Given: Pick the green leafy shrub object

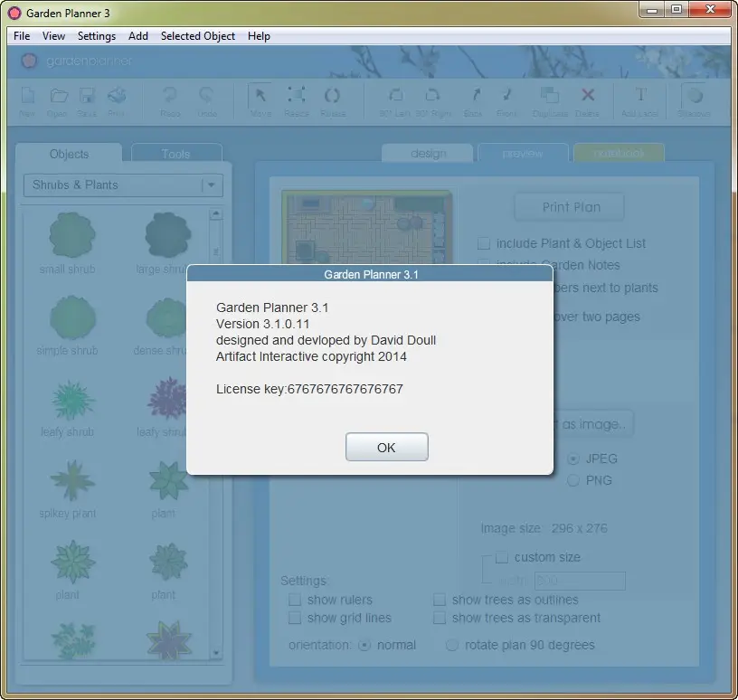Looking at the screenshot, I should [x=72, y=400].
